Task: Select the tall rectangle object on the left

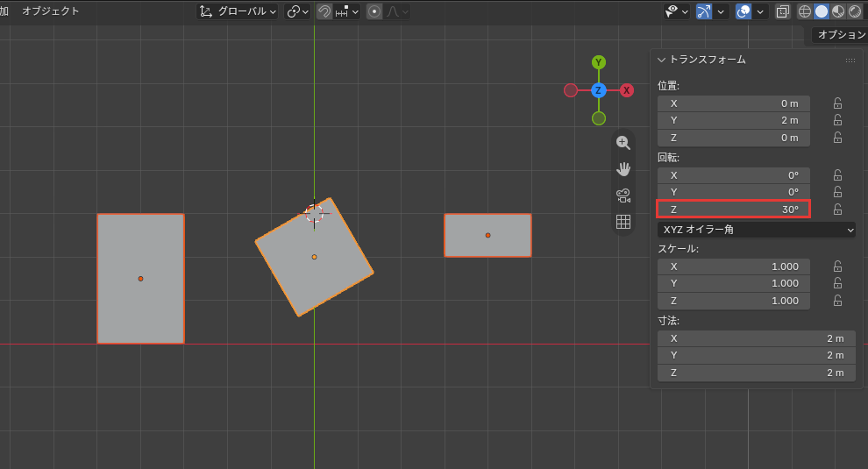Action: [140, 279]
